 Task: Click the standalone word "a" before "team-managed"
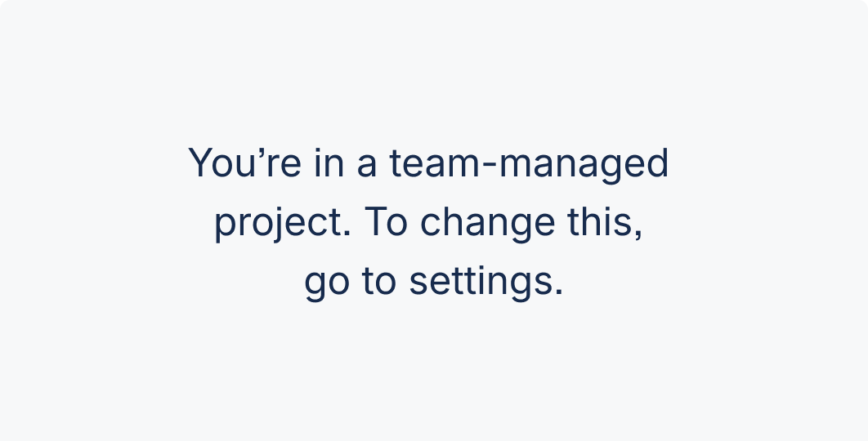tap(366, 167)
